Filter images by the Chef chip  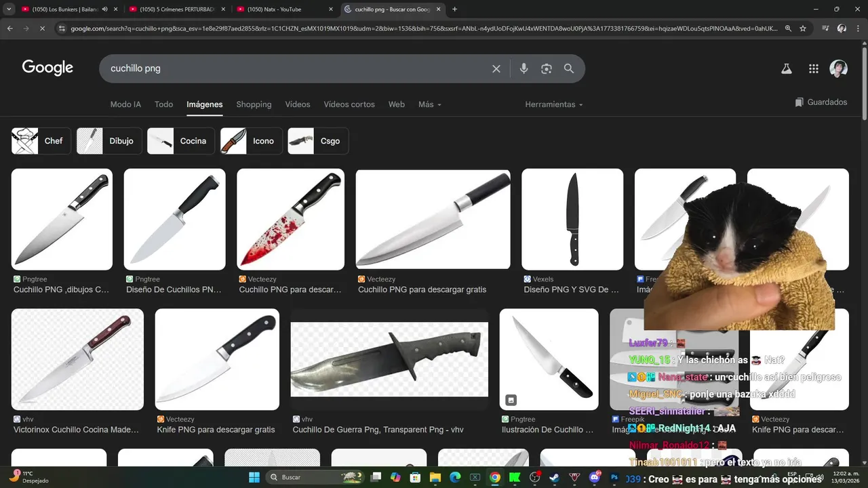pyautogui.click(x=41, y=141)
